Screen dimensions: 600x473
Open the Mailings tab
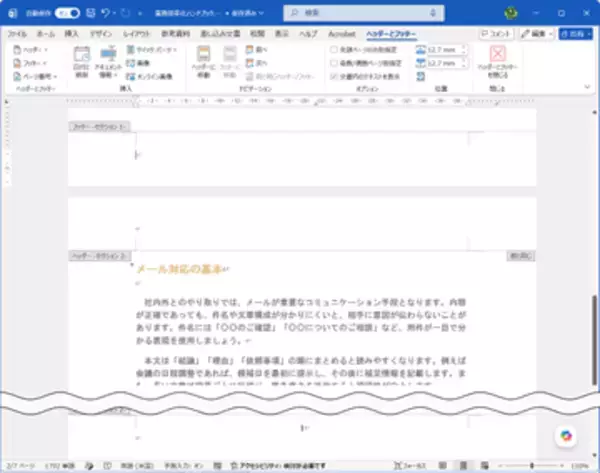pos(220,34)
